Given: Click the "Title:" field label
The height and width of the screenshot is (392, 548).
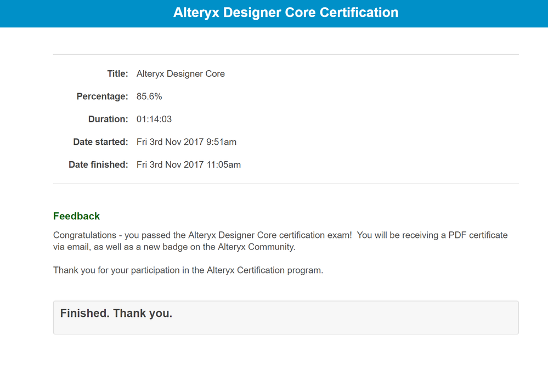Looking at the screenshot, I should coord(117,73).
